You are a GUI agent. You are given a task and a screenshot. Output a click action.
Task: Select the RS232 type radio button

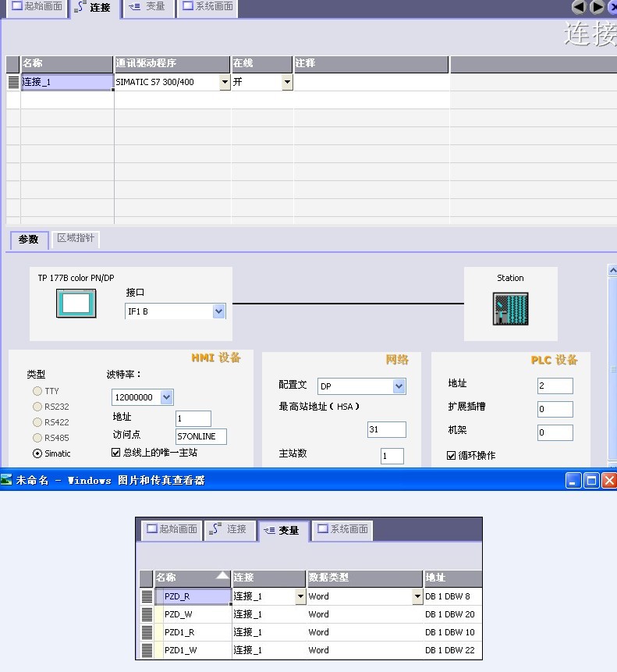[37, 407]
